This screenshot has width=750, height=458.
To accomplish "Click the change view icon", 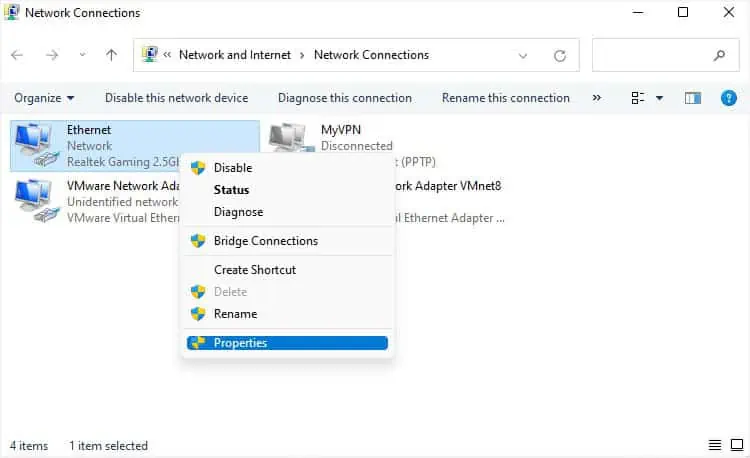I will point(638,98).
